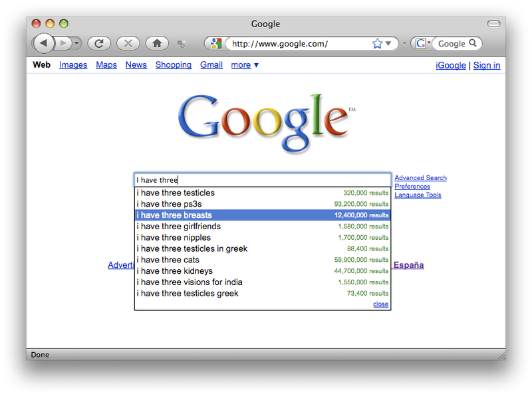
Task: Click the "93,200,000 results" count
Action: coord(361,204)
